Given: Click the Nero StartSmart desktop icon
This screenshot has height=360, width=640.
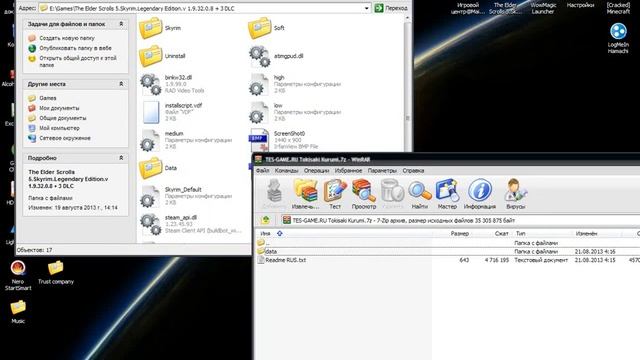Looking at the screenshot, I should tap(18, 275).
